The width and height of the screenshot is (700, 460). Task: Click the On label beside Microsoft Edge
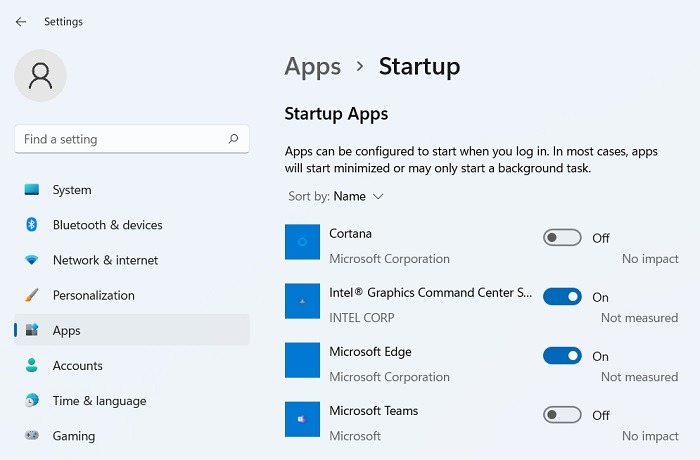point(600,356)
